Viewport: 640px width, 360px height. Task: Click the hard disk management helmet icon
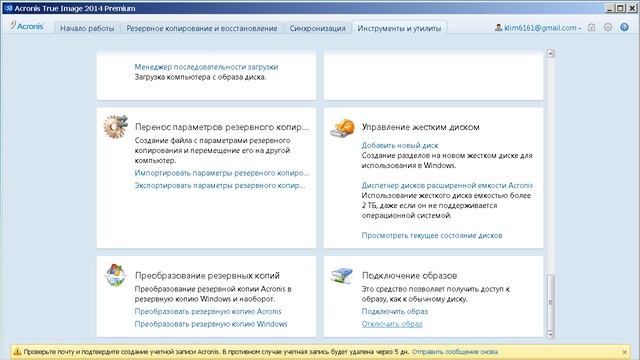pyautogui.click(x=342, y=128)
